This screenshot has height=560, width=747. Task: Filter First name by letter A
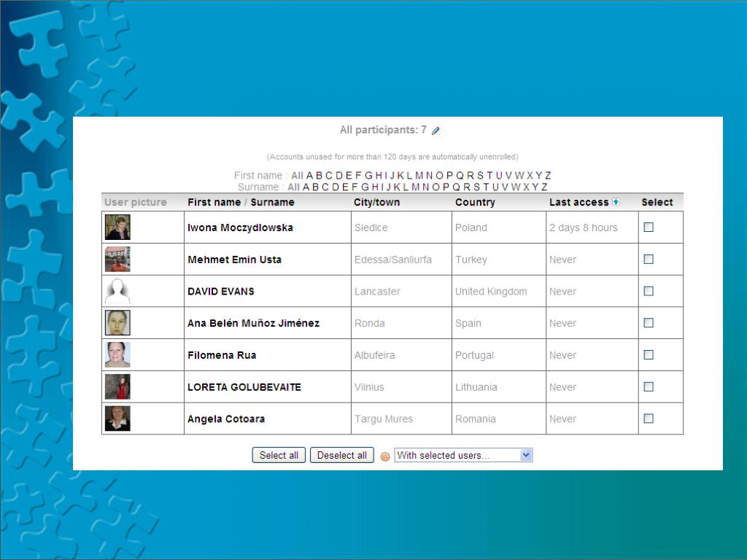(x=309, y=175)
